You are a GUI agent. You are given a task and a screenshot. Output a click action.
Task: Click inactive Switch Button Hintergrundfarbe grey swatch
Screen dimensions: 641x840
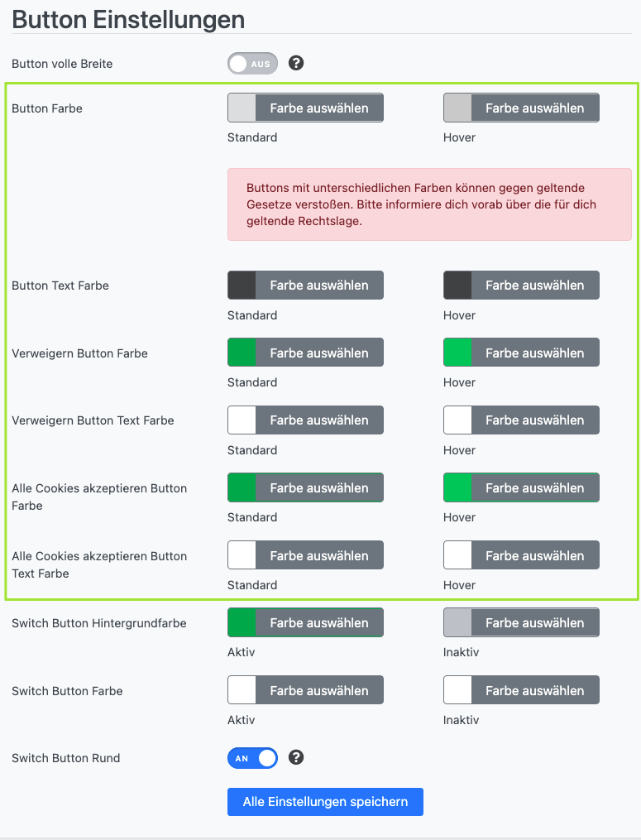pyautogui.click(x=458, y=623)
